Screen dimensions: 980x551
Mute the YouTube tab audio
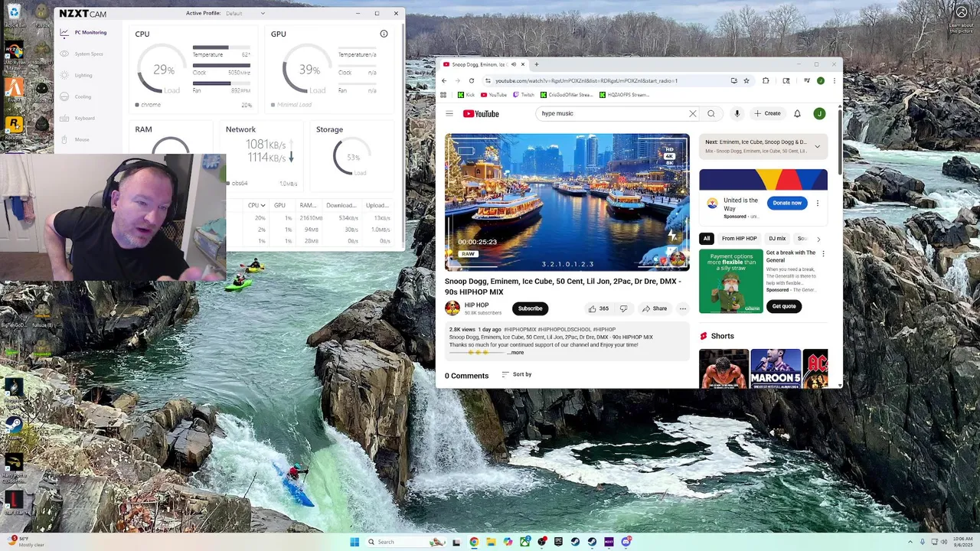click(513, 64)
